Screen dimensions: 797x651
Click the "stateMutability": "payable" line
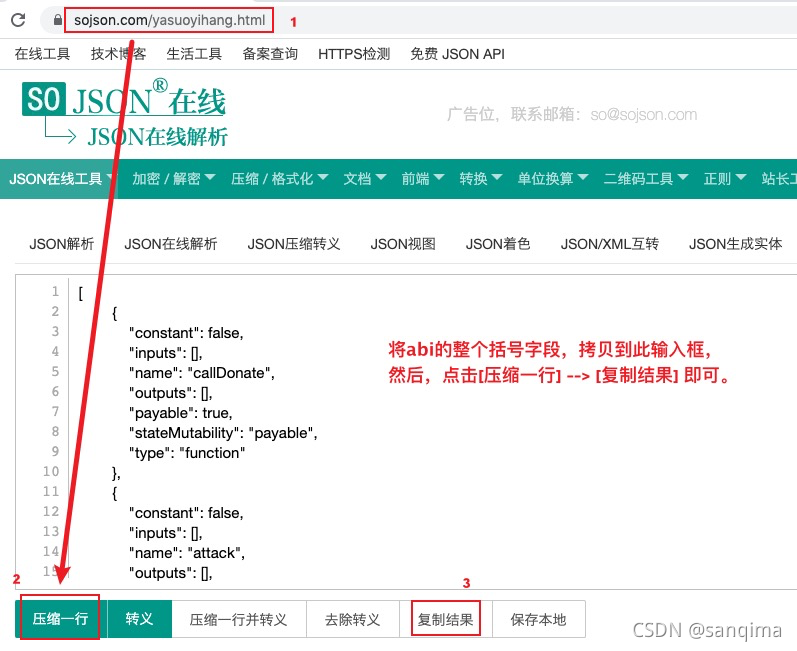click(223, 433)
